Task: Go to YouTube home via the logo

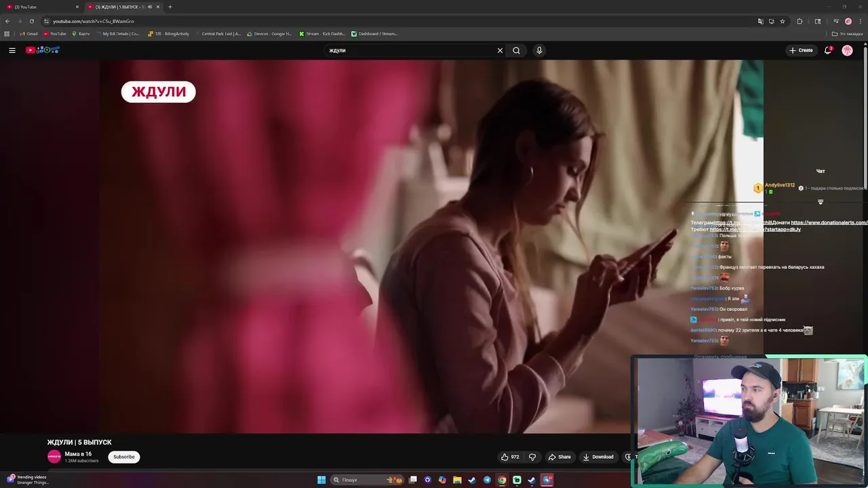Action: coord(43,50)
